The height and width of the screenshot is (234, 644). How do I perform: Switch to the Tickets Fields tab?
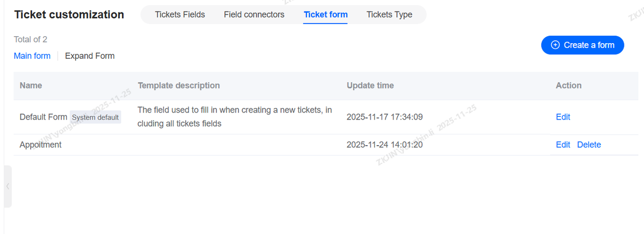pyautogui.click(x=180, y=15)
